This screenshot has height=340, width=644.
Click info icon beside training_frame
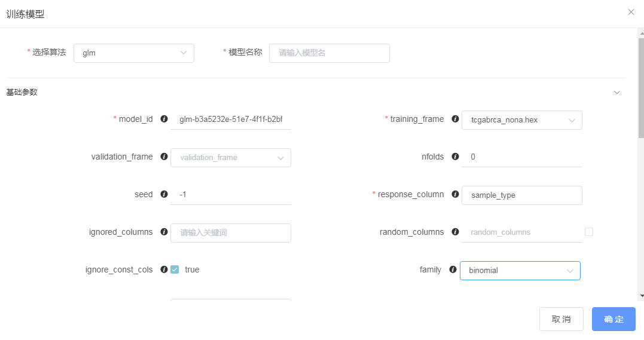pyautogui.click(x=455, y=119)
